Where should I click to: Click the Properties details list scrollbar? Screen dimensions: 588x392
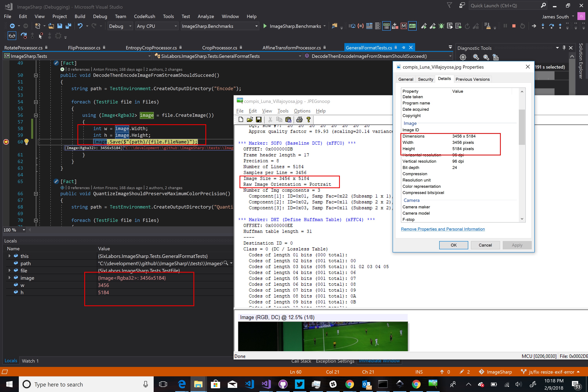click(x=522, y=128)
